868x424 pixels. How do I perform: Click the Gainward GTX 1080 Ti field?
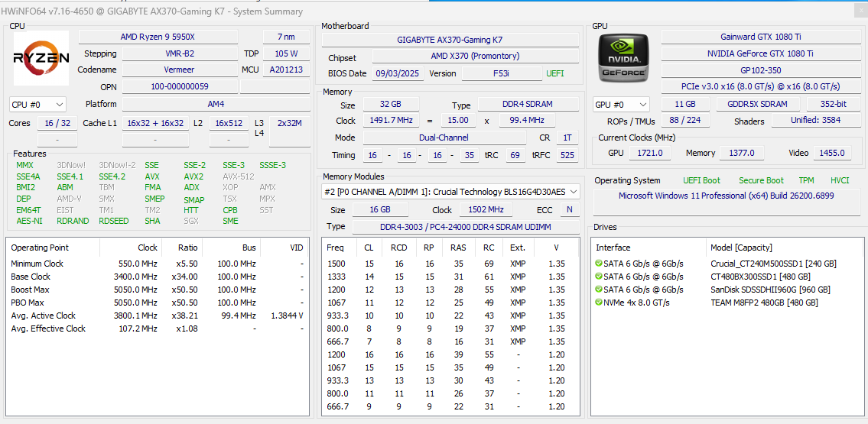[x=761, y=37]
